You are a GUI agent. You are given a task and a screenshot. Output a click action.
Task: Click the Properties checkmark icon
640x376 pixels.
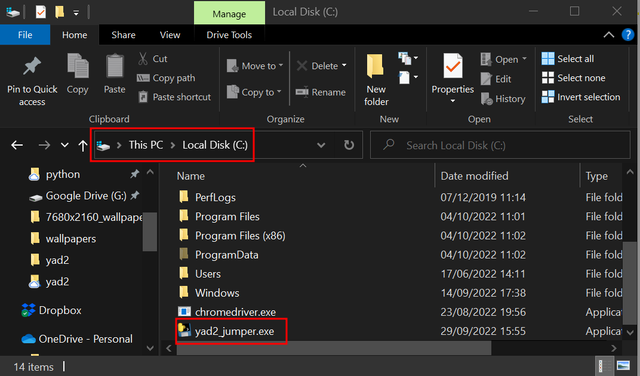coord(453,66)
